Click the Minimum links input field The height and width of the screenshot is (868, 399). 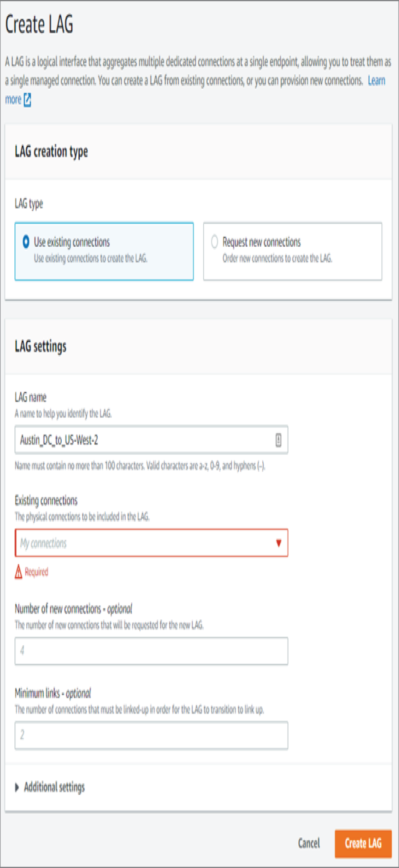click(152, 735)
